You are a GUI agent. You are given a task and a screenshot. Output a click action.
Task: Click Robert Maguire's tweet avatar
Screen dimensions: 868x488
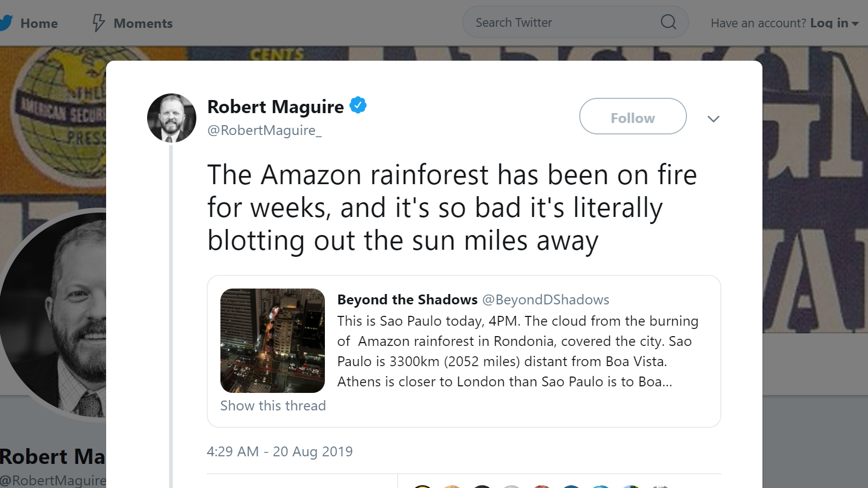(x=172, y=118)
